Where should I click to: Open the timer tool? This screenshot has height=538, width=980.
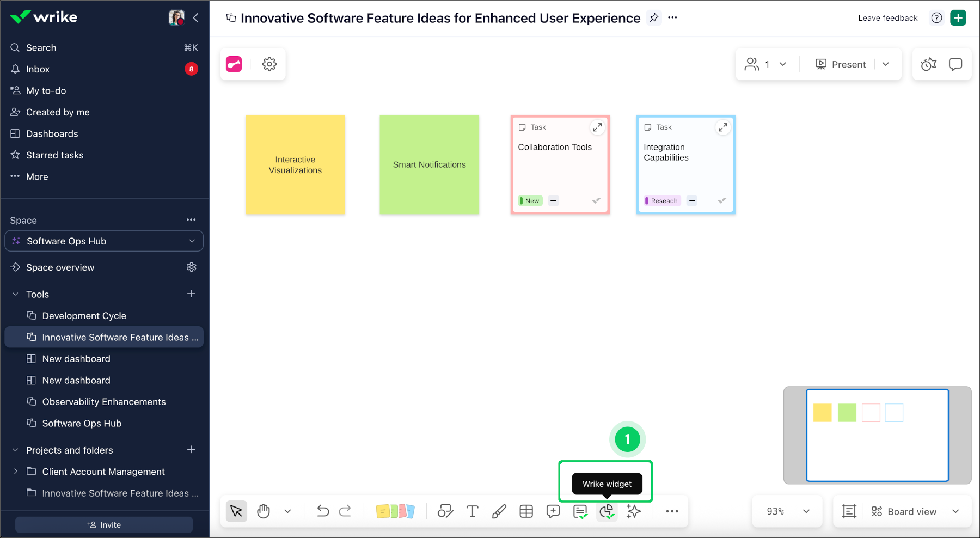929,64
